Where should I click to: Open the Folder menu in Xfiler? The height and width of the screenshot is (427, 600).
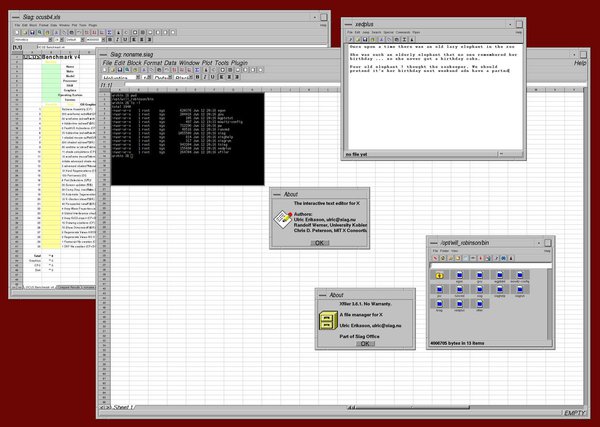[x=445, y=251]
